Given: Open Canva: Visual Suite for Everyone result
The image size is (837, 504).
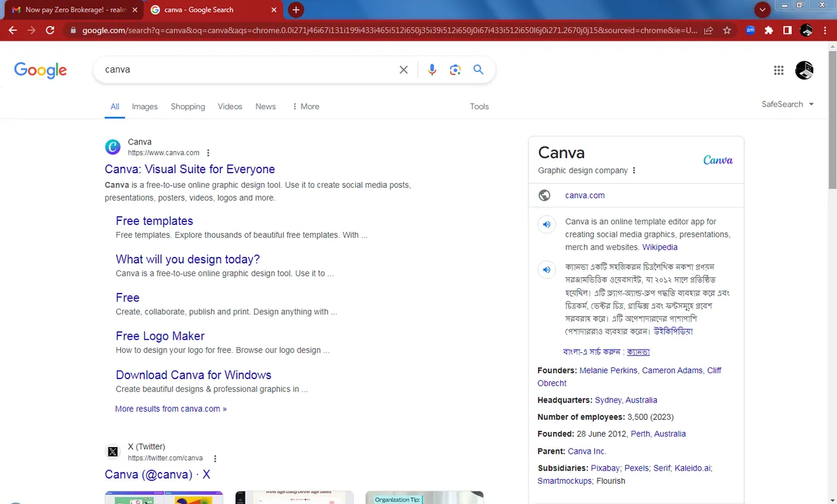Looking at the screenshot, I should (x=190, y=169).
